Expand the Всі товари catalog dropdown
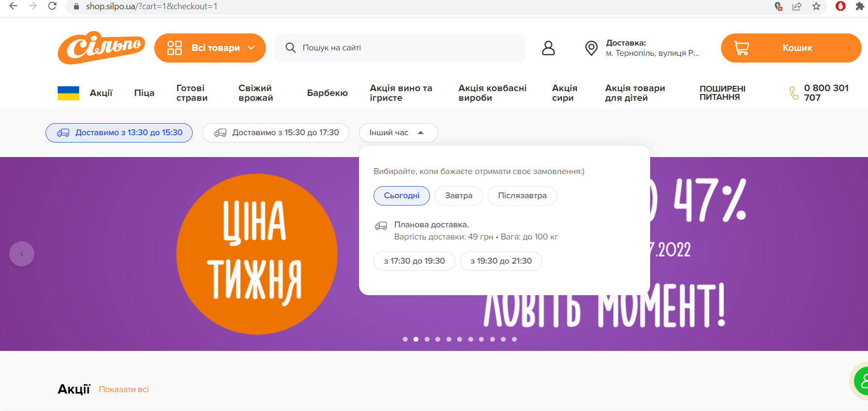The width and height of the screenshot is (868, 411). point(210,48)
